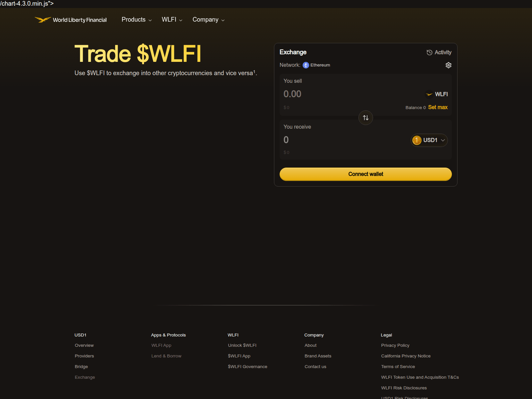The width and height of the screenshot is (532, 399).
Task: Click the Ethereum network icon
Action: [306, 65]
